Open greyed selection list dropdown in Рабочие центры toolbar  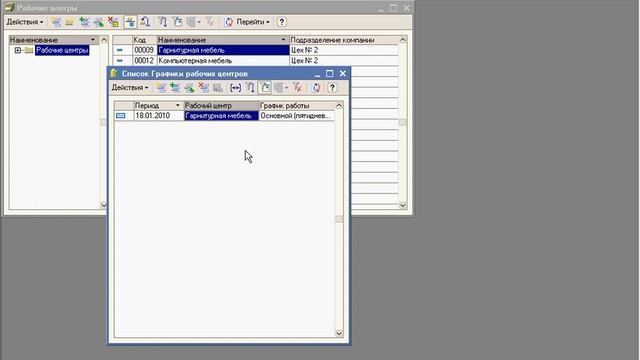pyautogui.click(x=193, y=22)
